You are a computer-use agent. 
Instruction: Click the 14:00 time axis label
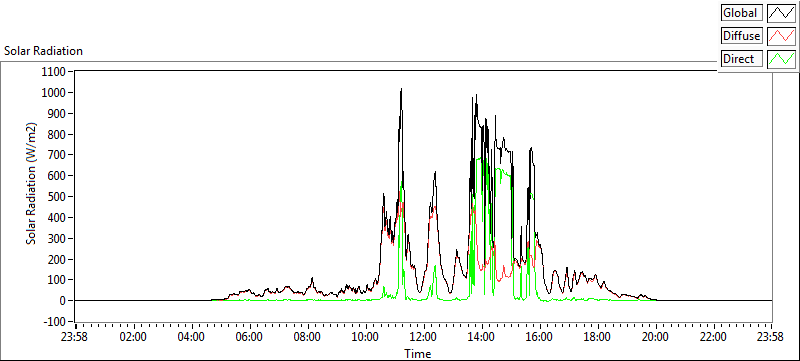pos(482,337)
